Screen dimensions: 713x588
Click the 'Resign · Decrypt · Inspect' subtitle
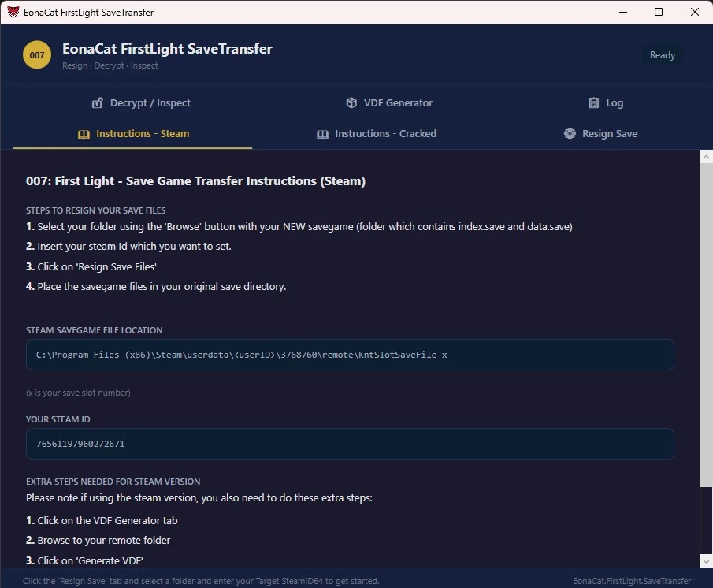[x=110, y=65]
